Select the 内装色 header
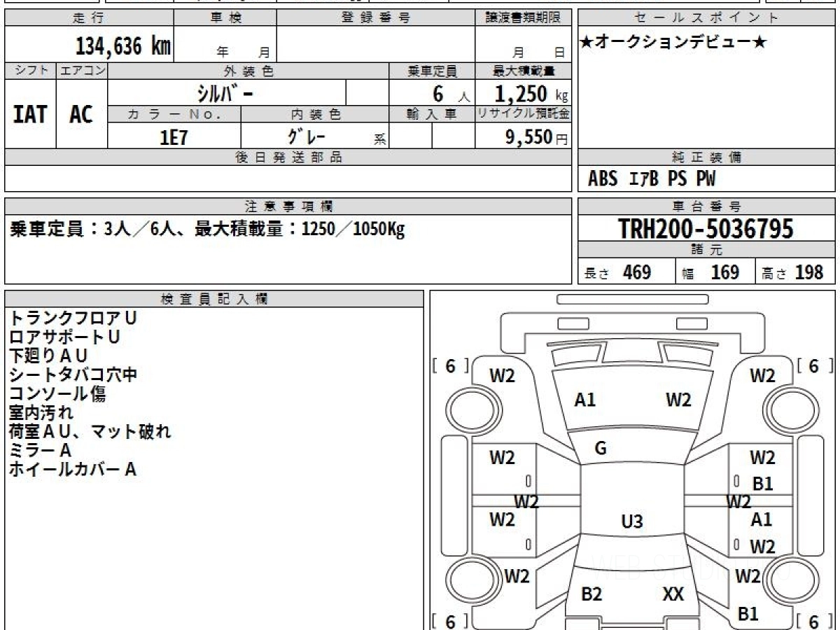The image size is (840, 630). coord(316,114)
